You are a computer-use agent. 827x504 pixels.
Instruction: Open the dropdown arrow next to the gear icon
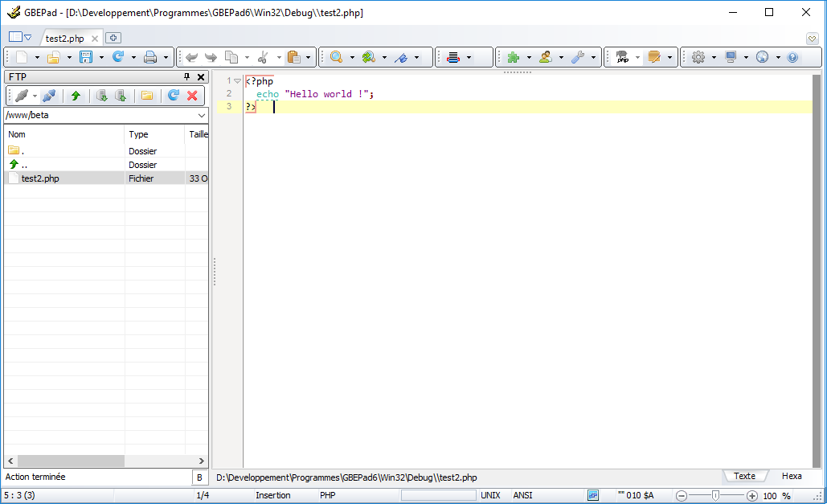714,58
